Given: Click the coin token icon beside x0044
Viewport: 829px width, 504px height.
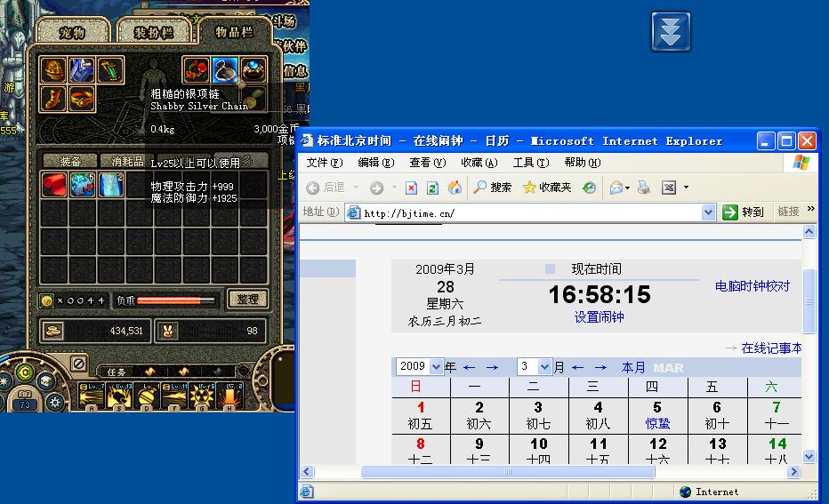Looking at the screenshot, I should (x=46, y=300).
